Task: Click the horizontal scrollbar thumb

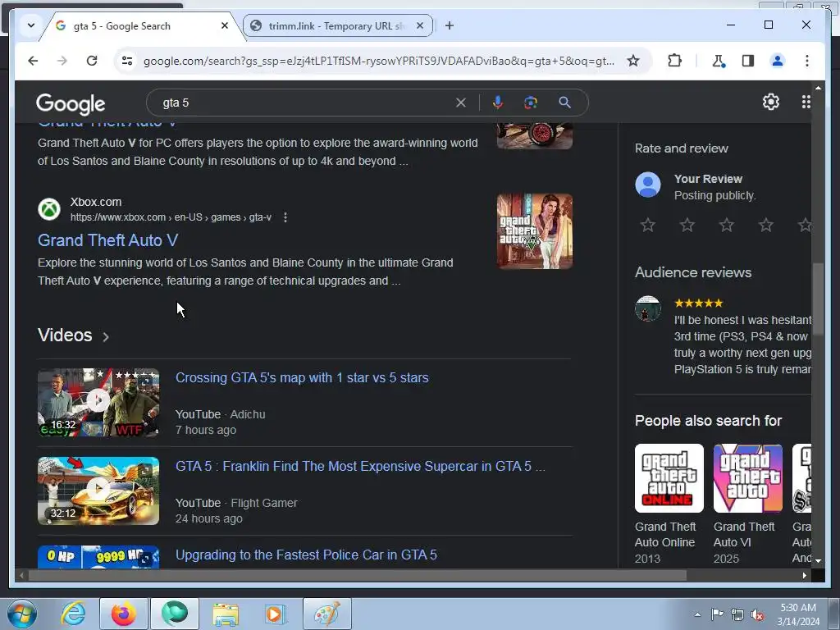Action: [358, 576]
